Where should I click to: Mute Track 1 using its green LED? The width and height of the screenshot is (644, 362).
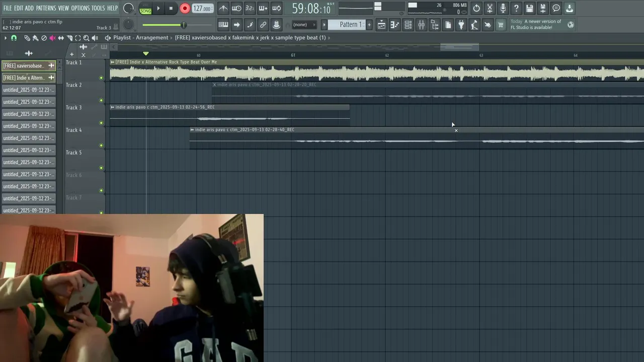[101, 78]
